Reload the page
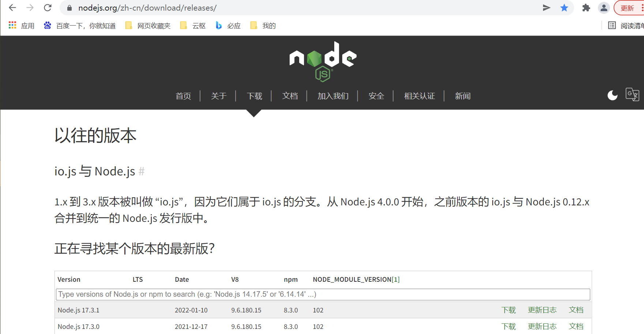The image size is (644, 334). pos(47,7)
